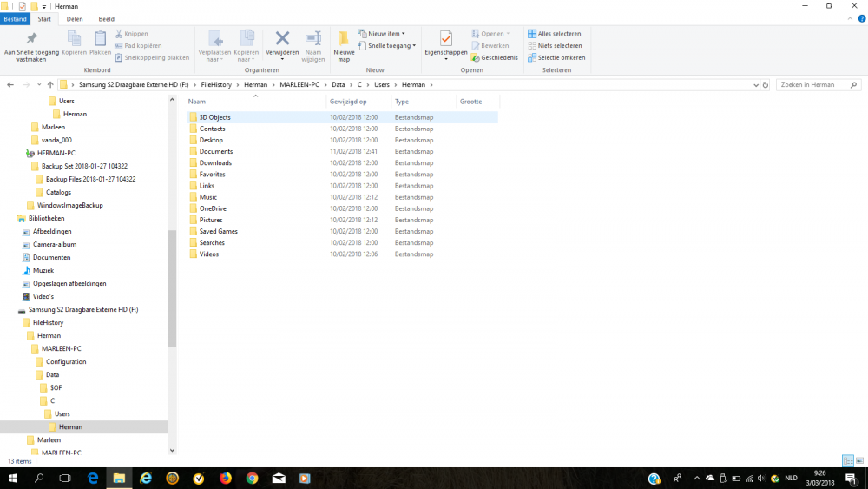
Task: Open the Bestand menu
Action: [x=16, y=18]
